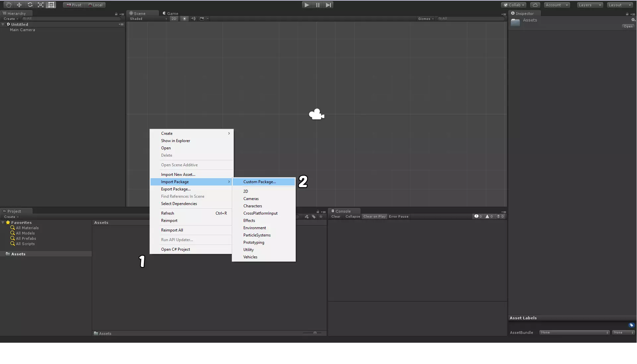Adjust the asset icon size slider
Image resolution: width=637 pixels, height=364 pixels.
coord(315,333)
